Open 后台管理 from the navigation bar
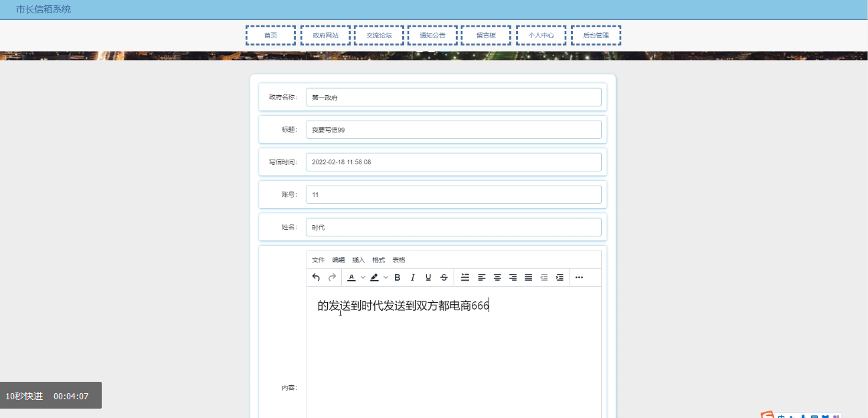The height and width of the screenshot is (418, 868). point(594,35)
